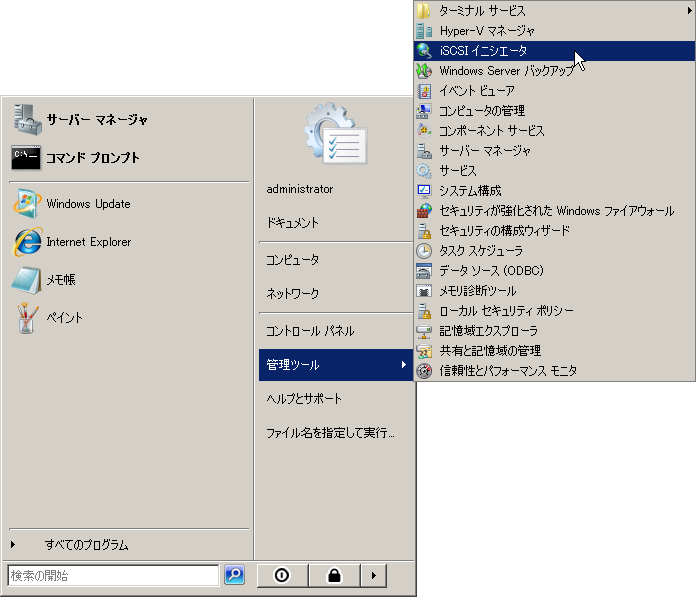Expand the shutdown options arrow
The height and width of the screenshot is (597, 696).
point(373,575)
